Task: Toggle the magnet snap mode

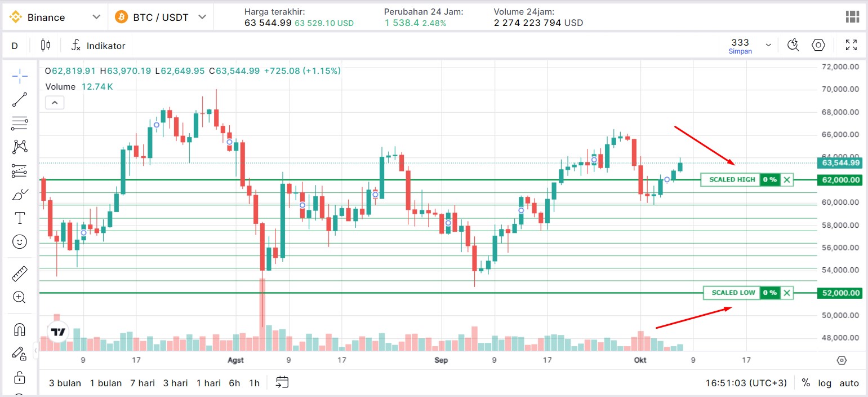Action: click(x=20, y=329)
